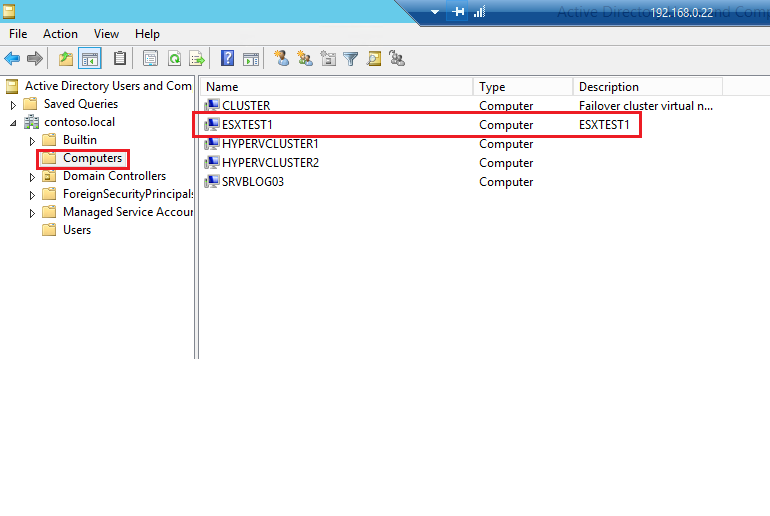This screenshot has height=516, width=770.
Task: Click 'Failover cluster virtual n...' description
Action: pos(646,106)
